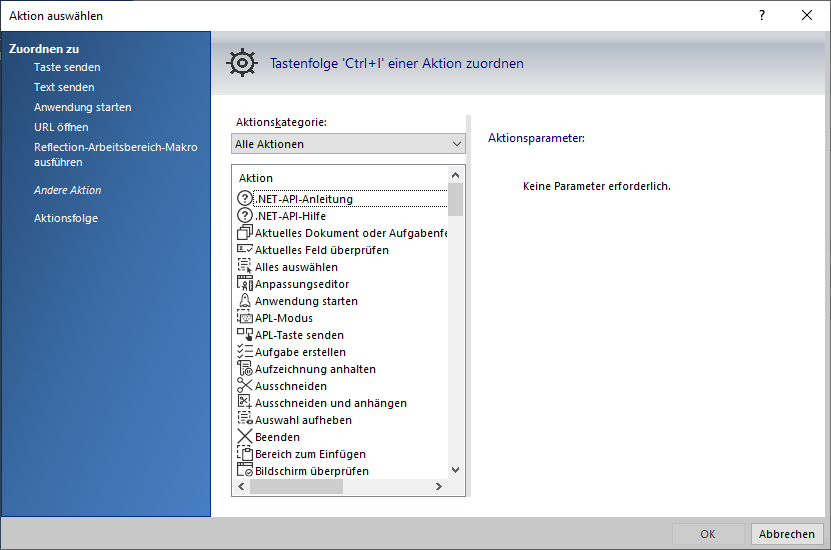Select 'Text senden' in the sidebar
The image size is (831, 550).
64,87
